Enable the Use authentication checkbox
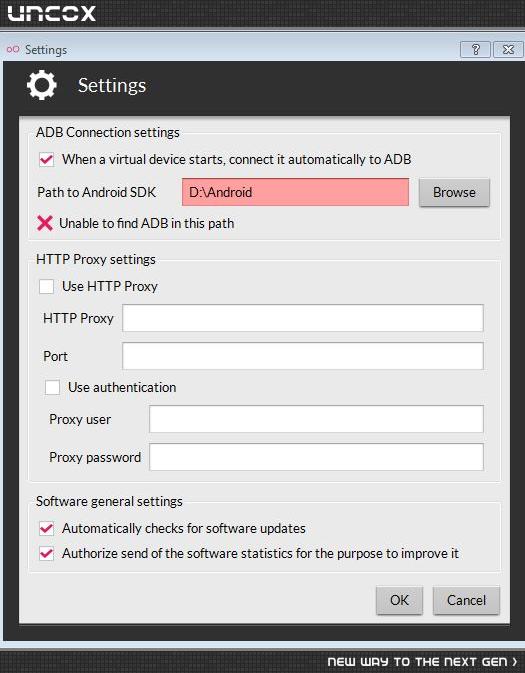Screen dimensions: 525x673 point(52,388)
